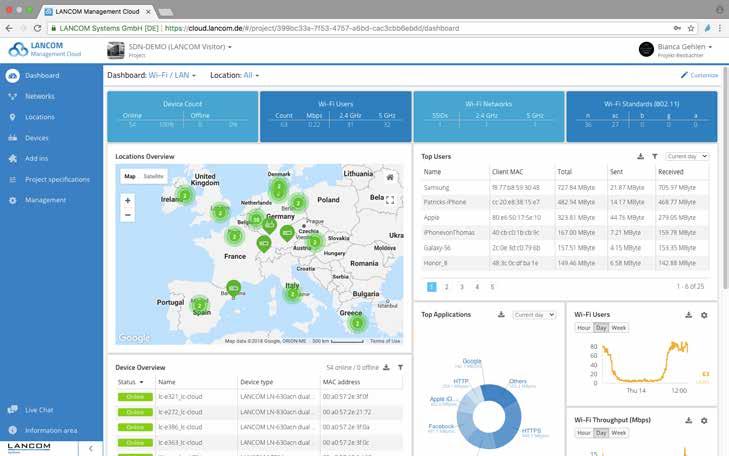This screenshot has width=729, height=456.
Task: Download the Wi-Fi Users chart
Action: 689,315
